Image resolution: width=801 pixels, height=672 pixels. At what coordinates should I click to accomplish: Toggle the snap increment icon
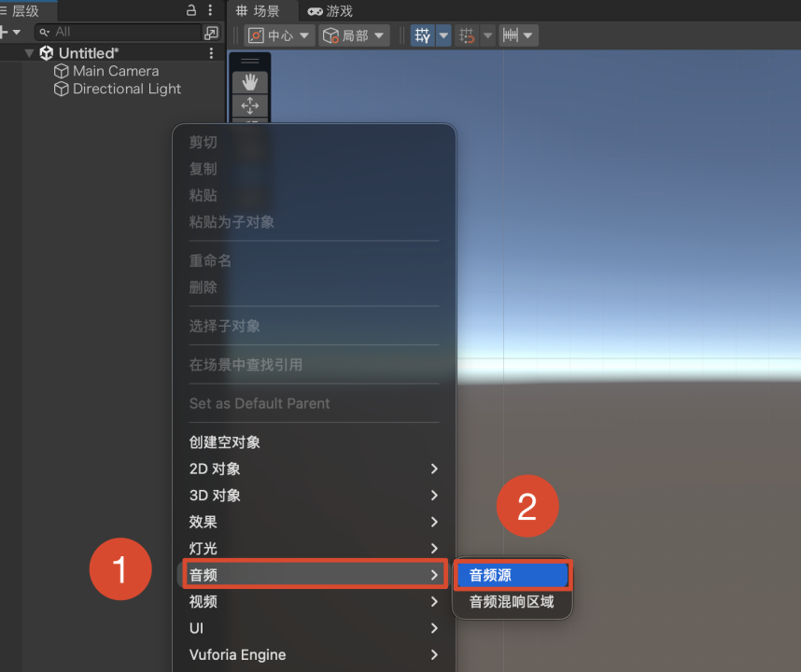pos(467,35)
